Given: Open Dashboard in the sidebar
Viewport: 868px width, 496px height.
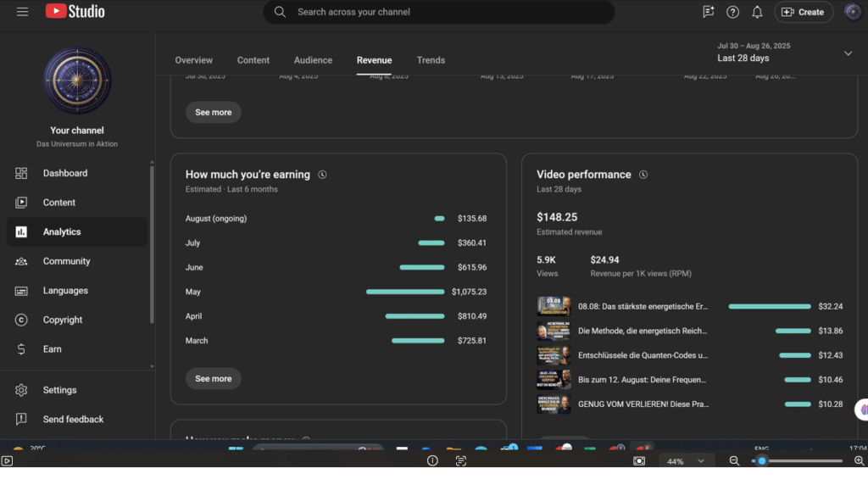Looking at the screenshot, I should pyautogui.click(x=77, y=173).
